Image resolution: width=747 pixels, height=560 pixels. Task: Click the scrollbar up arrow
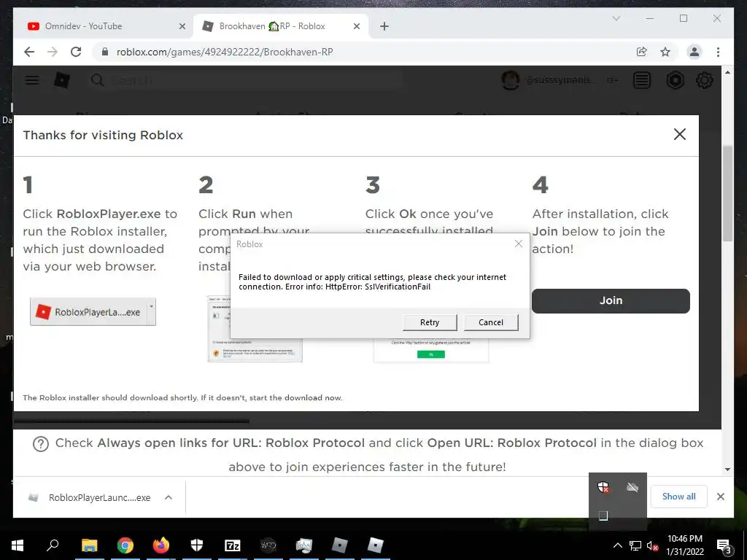727,72
